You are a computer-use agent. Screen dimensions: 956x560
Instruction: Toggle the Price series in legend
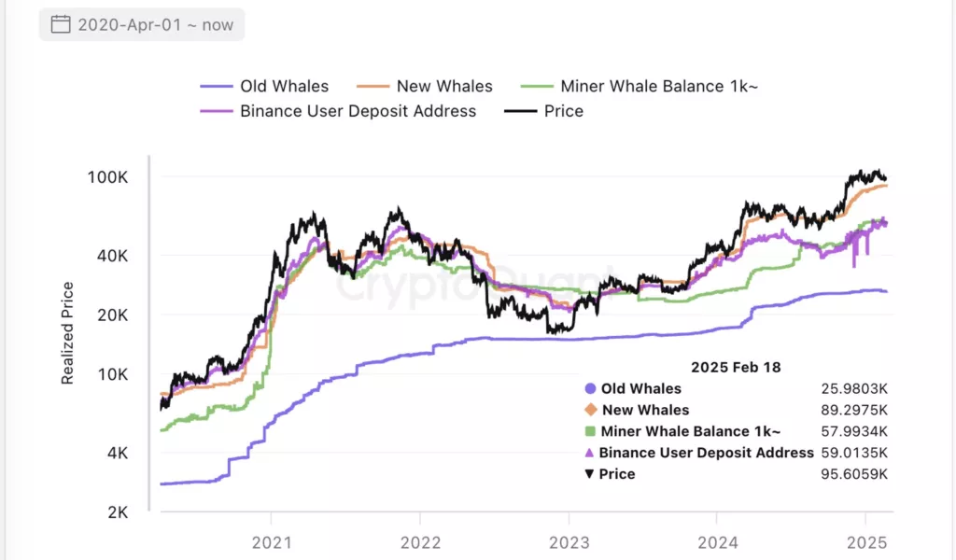click(544, 111)
